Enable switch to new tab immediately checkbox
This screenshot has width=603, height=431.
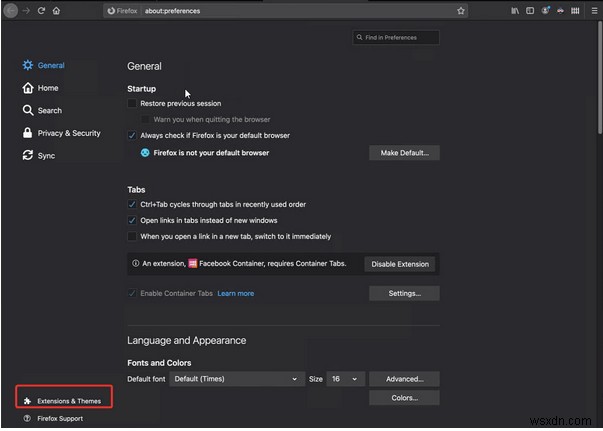pyautogui.click(x=132, y=236)
